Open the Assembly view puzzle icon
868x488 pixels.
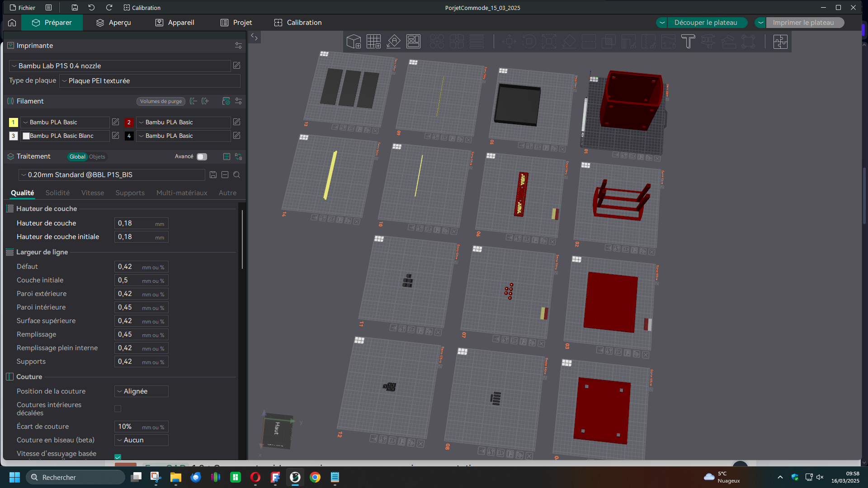pos(780,42)
